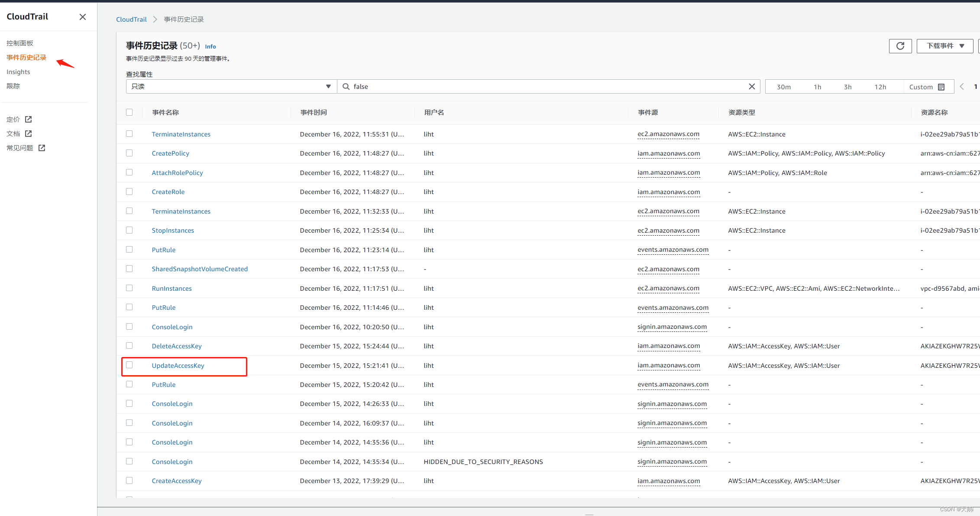The image size is (980, 516).
Task: Click signin.amazonaws.com in the 16:09:37 row
Action: [672, 423]
